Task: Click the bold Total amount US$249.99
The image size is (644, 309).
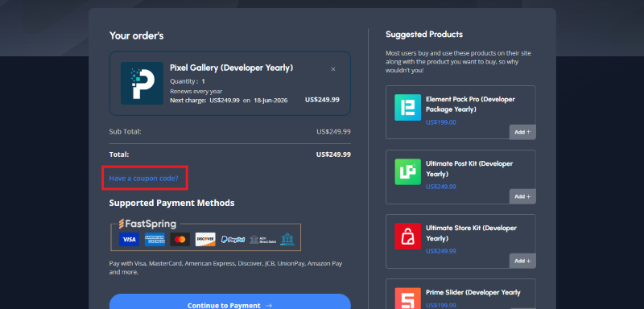Action: pyautogui.click(x=333, y=154)
